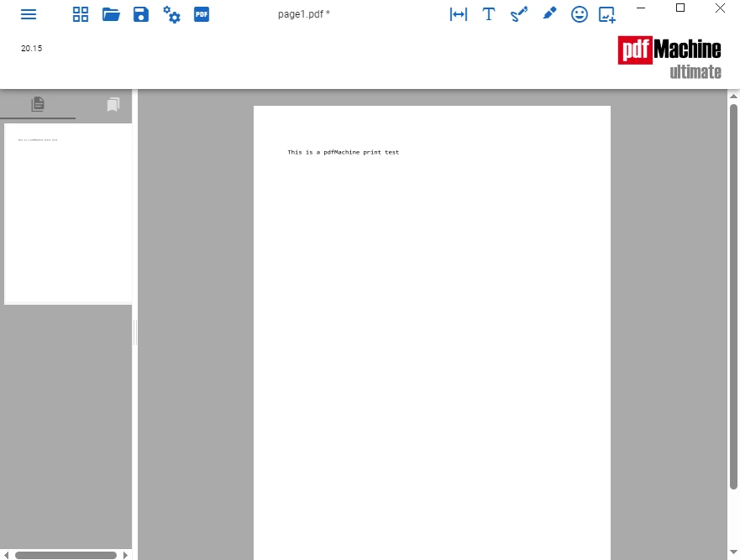Click the sidebar horizontal scrollbar thumb
This screenshot has height=560, width=740.
pyautogui.click(x=66, y=555)
